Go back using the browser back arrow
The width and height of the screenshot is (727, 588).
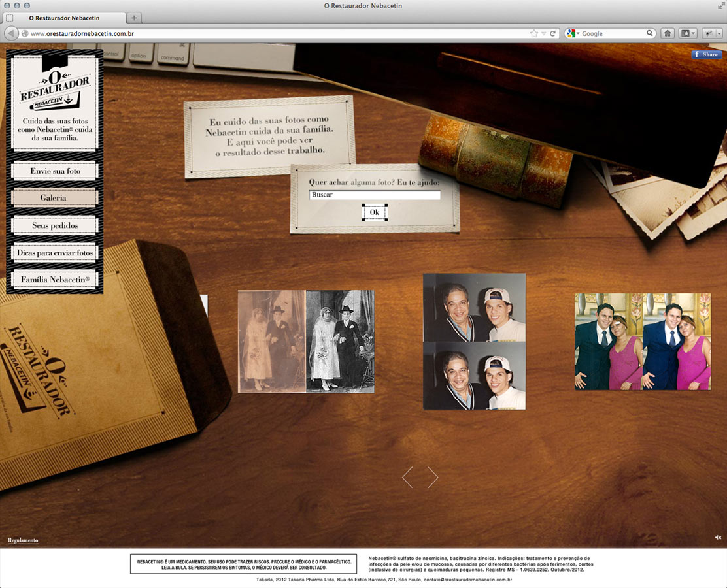tap(11, 33)
